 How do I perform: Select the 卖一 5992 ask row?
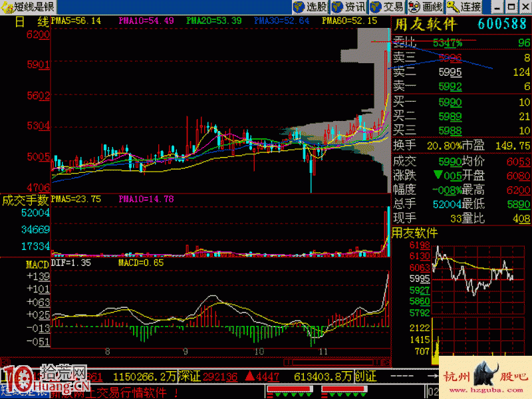(x=462, y=86)
